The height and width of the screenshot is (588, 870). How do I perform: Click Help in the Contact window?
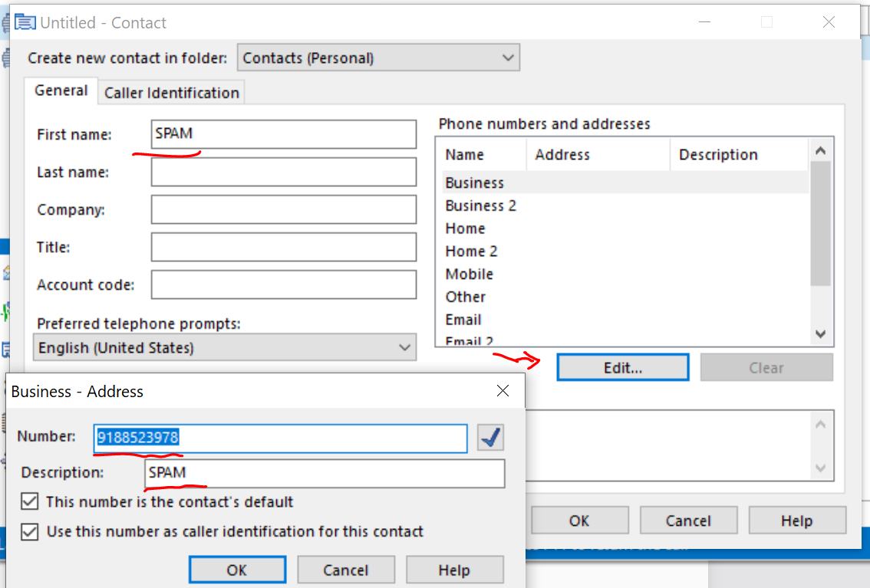coord(796,521)
